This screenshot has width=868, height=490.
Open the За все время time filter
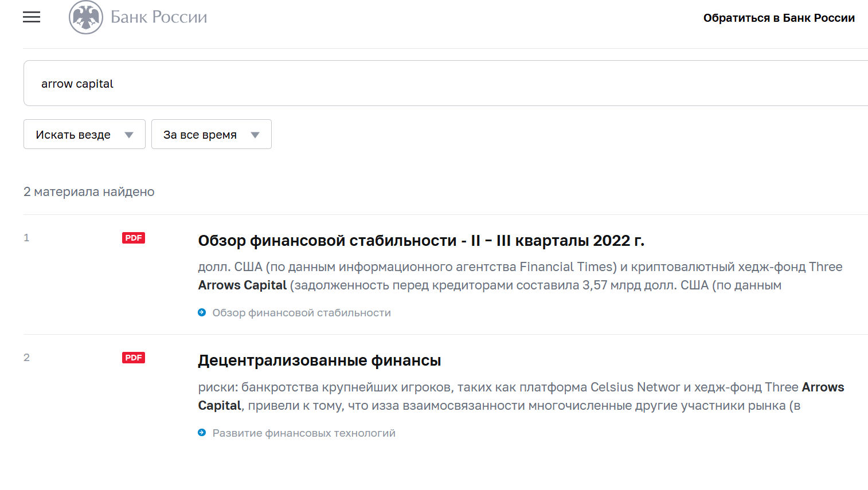tap(211, 134)
